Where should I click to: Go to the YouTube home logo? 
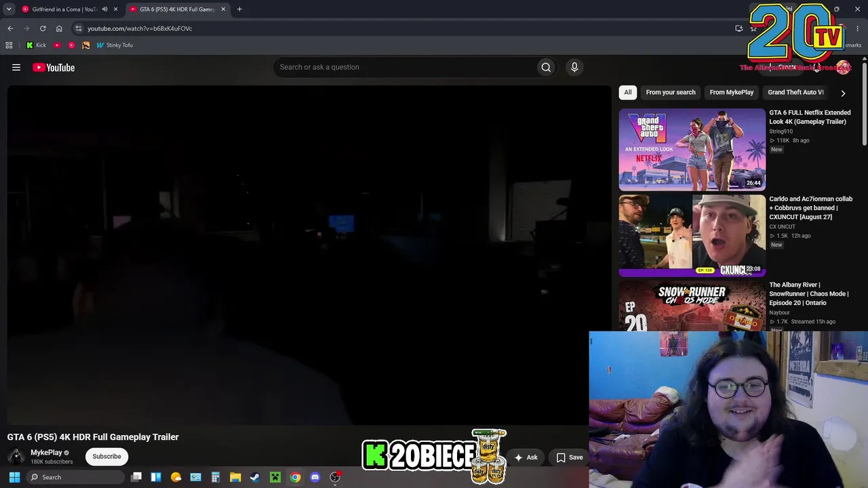[54, 67]
